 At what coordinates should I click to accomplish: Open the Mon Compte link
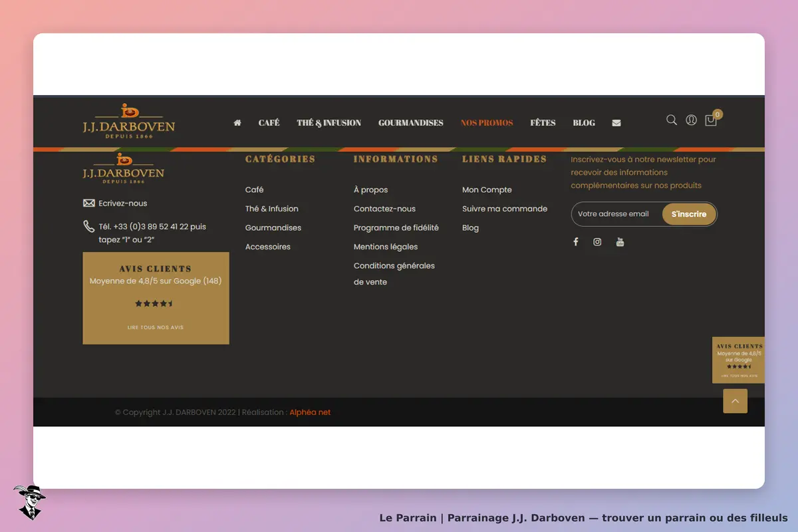click(487, 190)
